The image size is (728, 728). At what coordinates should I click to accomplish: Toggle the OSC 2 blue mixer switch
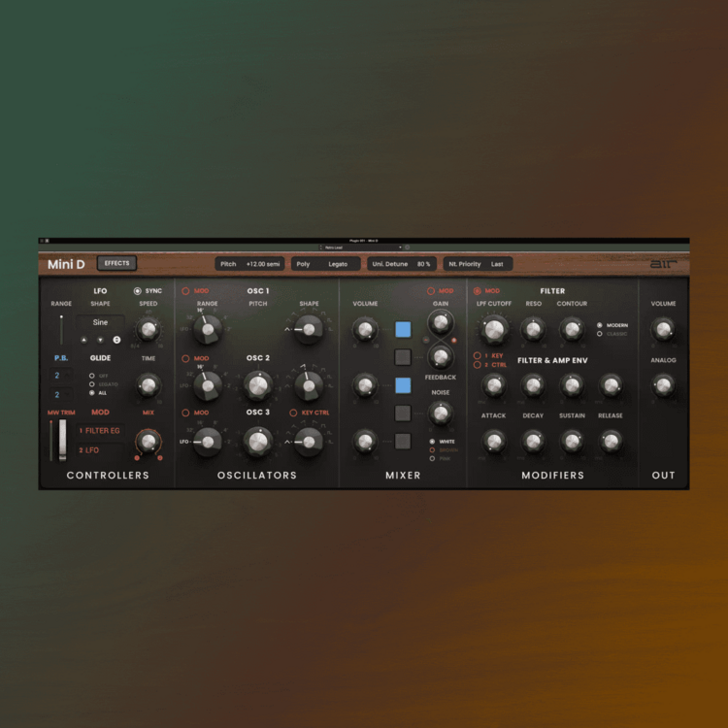tap(403, 385)
